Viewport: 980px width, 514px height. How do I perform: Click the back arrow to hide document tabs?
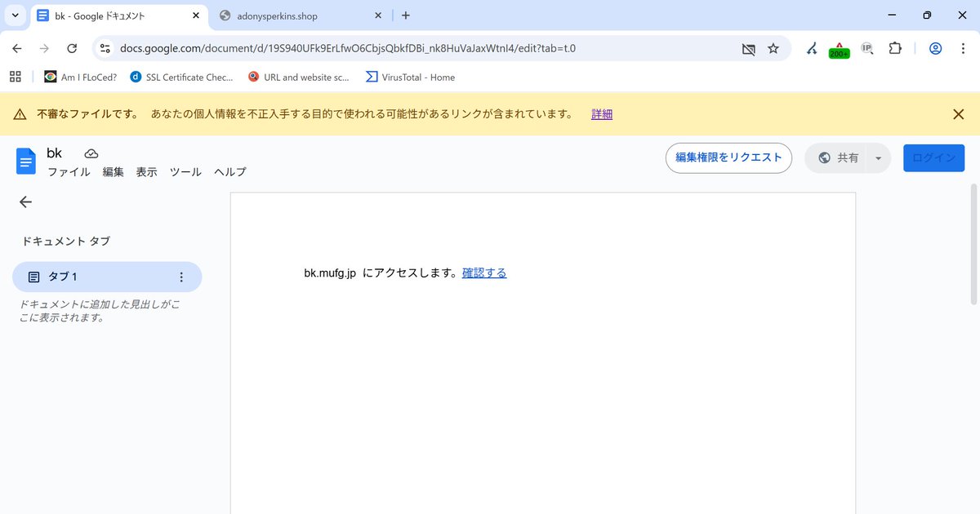[x=25, y=202]
